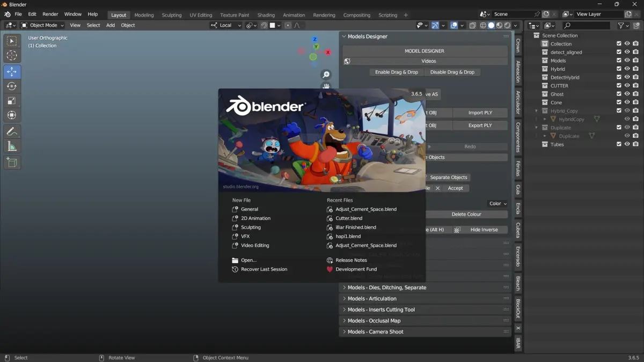Select the Cursor tool
644x362 pixels.
pyautogui.click(x=12, y=55)
